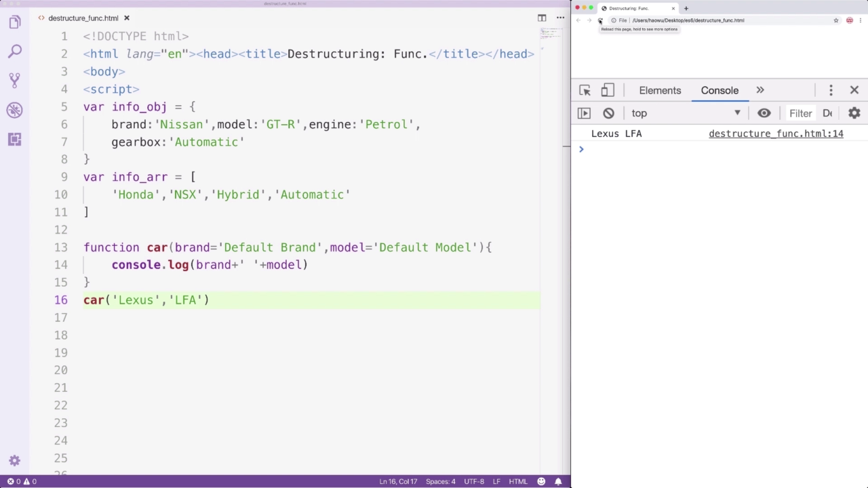
Task: Select the destructure_func.html editor tab
Action: pyautogui.click(x=83, y=18)
